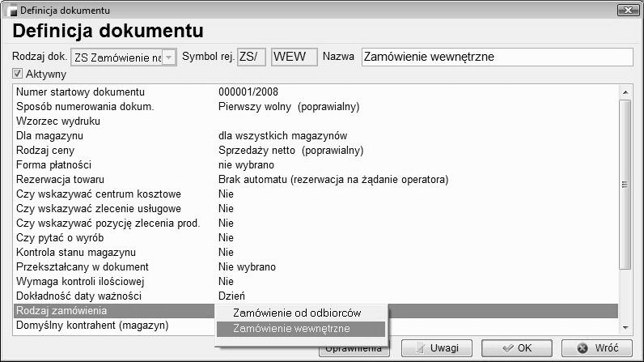Viewport: 644px width, 362px height.
Task: Select Zamówienie wewnętrzne from popup menu
Action: pos(301,329)
